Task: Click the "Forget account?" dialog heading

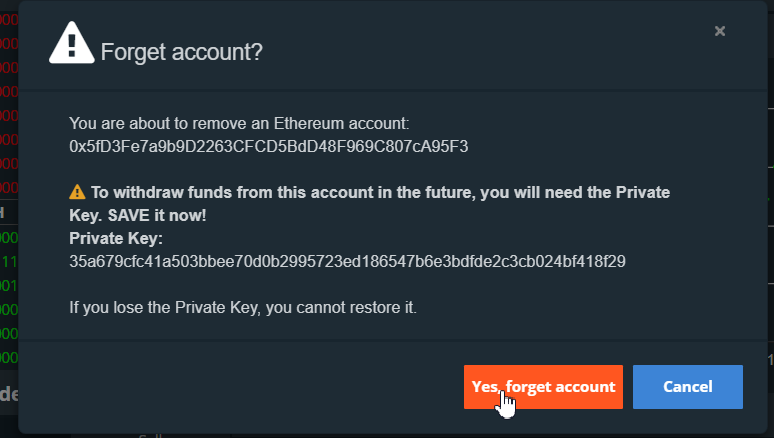Action: 182,52
